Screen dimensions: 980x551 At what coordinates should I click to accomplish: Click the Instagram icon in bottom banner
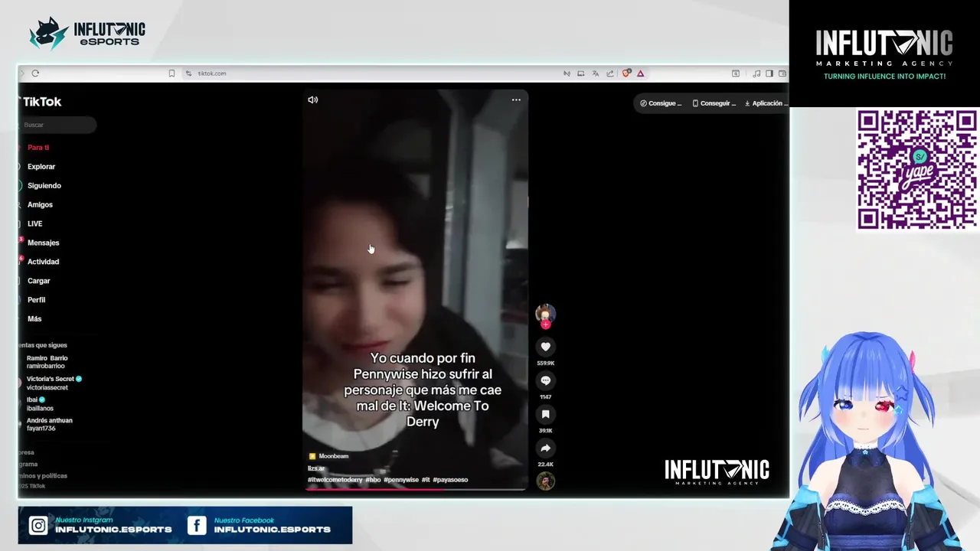pos(38,525)
